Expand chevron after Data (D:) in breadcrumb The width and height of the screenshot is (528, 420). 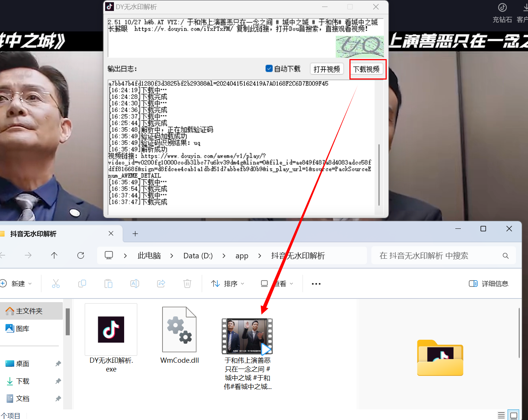pyautogui.click(x=224, y=256)
